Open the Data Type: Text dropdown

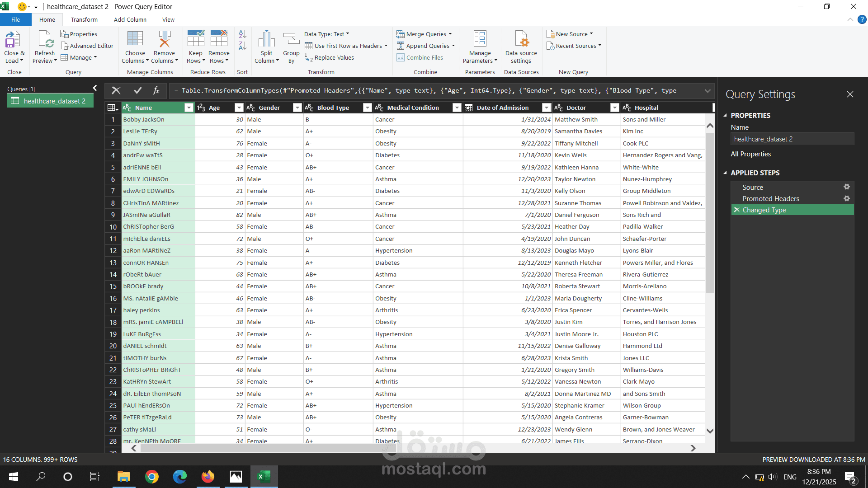(326, 33)
